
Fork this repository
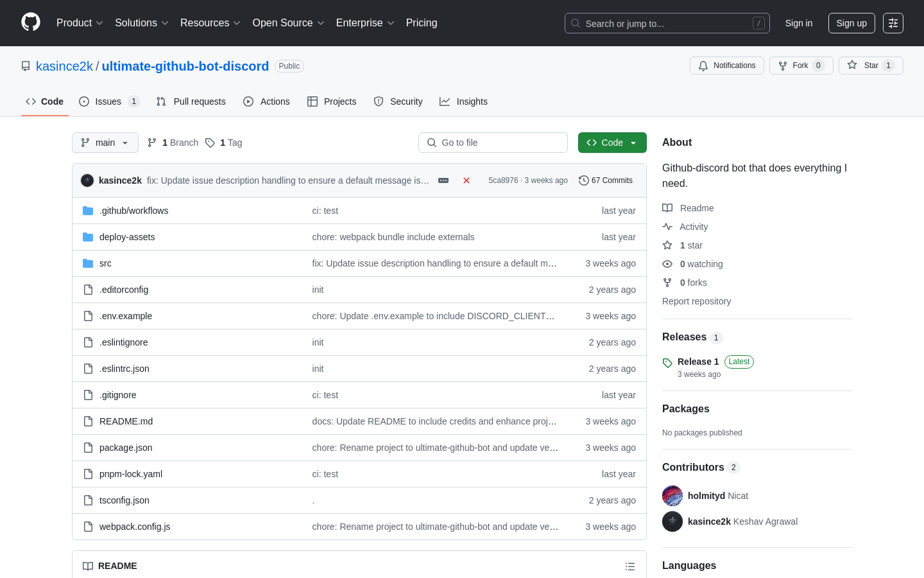801,66
